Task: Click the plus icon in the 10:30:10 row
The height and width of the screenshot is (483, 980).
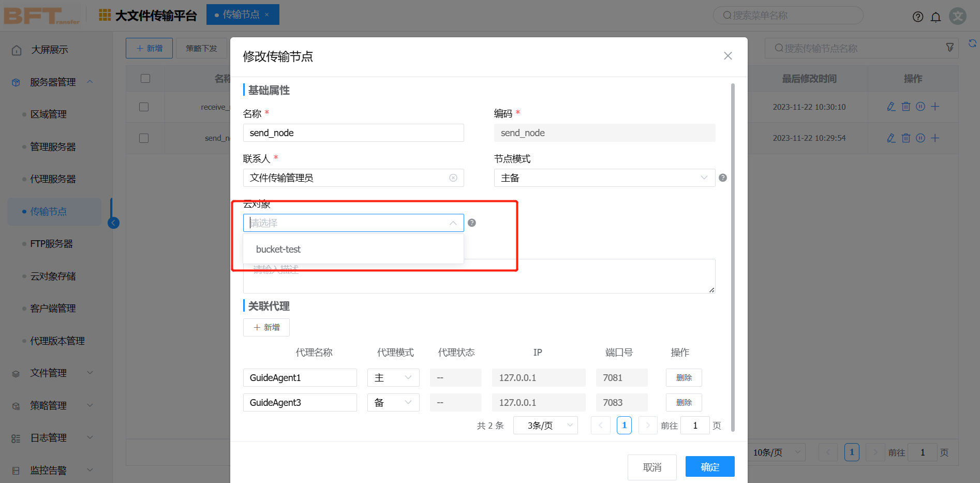Action: tap(935, 107)
